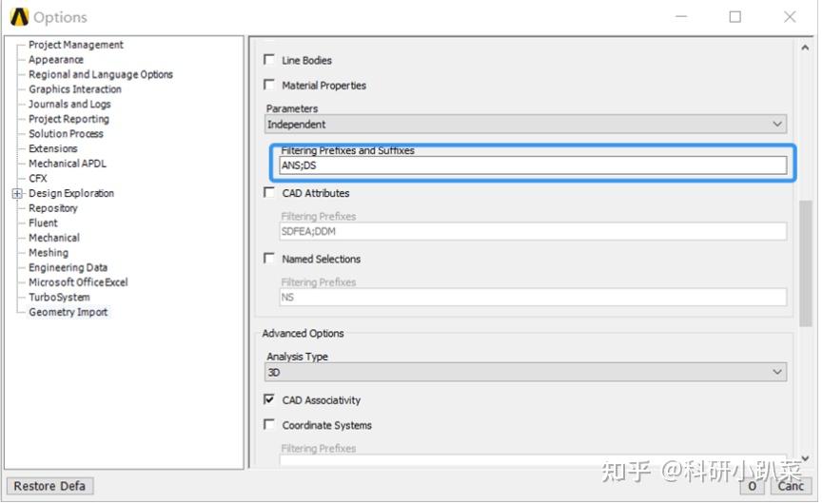This screenshot has width=823, height=504.
Task: Select Geometry Import in the tree
Action: [x=69, y=312]
